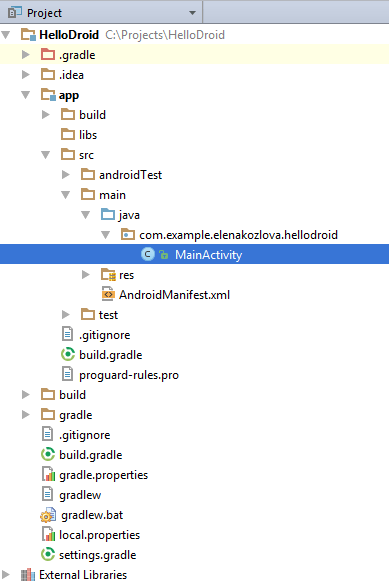Expand the androidTest folder arrow
389x583 pixels.
tap(66, 175)
